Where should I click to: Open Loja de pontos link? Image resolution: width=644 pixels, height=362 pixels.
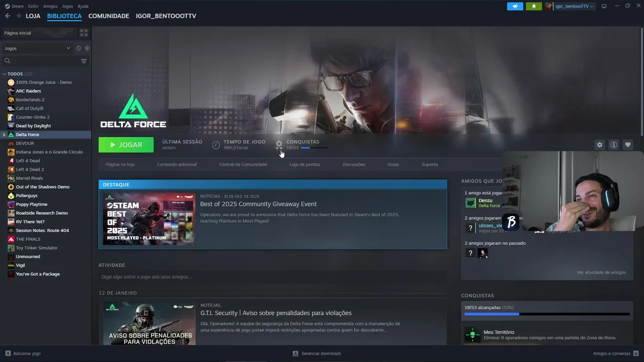coord(305,164)
